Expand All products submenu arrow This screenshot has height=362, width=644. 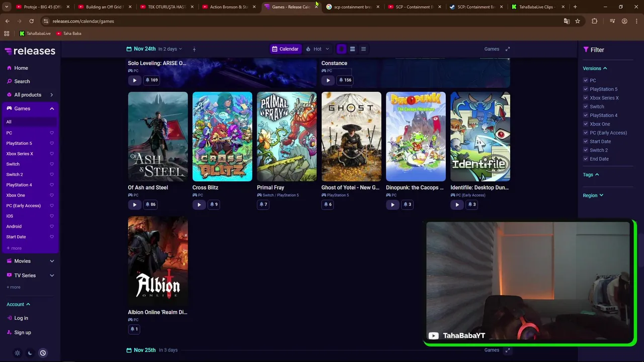point(52,95)
